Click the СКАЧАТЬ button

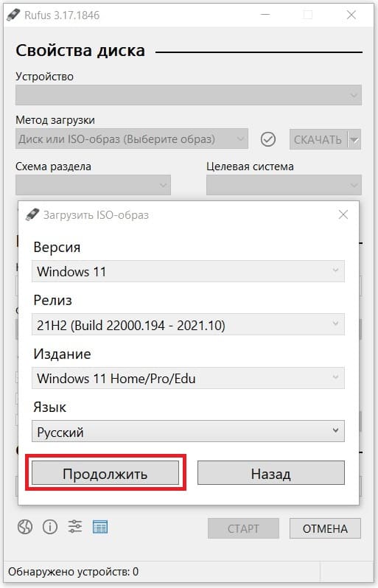coord(318,139)
